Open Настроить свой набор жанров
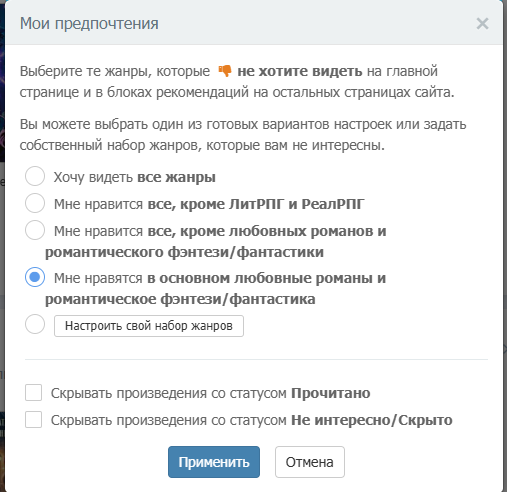This screenshot has height=492, width=507. (149, 326)
